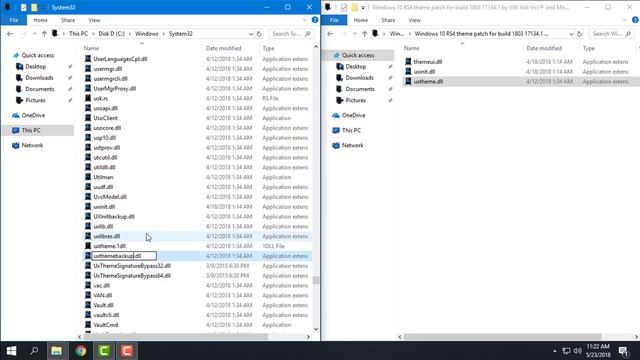
Task: Select uxlibres.dll file
Action: tap(107, 236)
